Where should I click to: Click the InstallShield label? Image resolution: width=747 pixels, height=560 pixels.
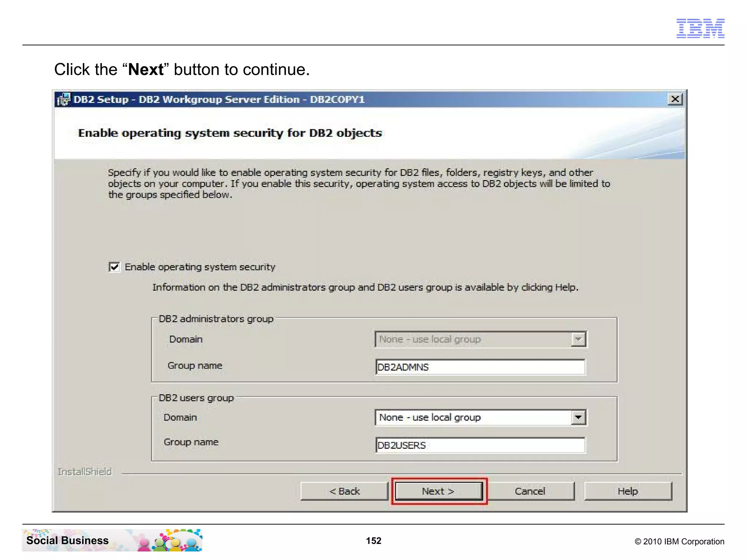click(85, 472)
